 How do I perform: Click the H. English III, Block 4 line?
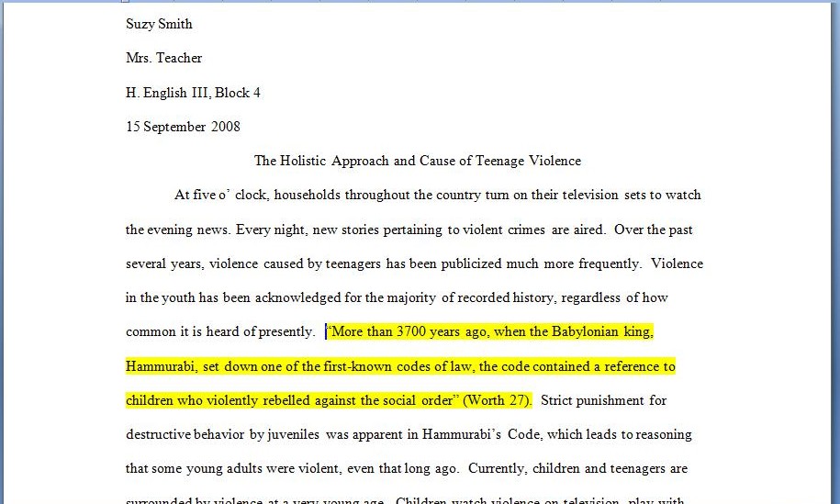193,93
